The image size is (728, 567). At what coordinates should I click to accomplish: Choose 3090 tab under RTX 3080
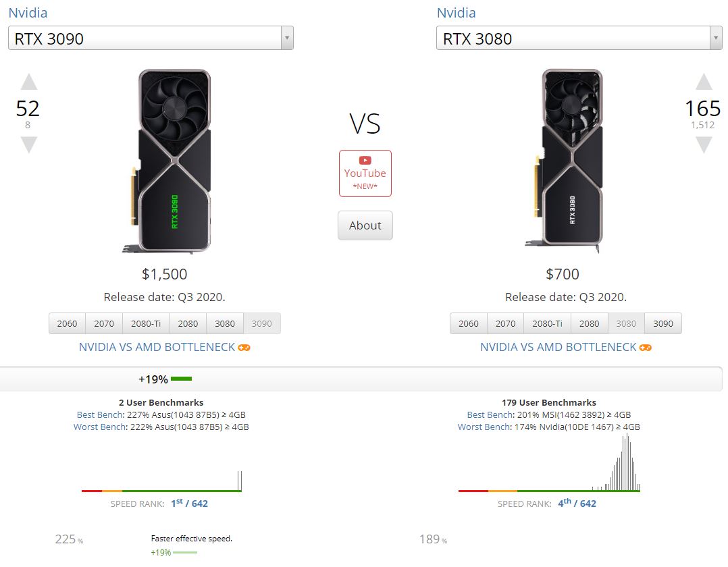click(663, 323)
